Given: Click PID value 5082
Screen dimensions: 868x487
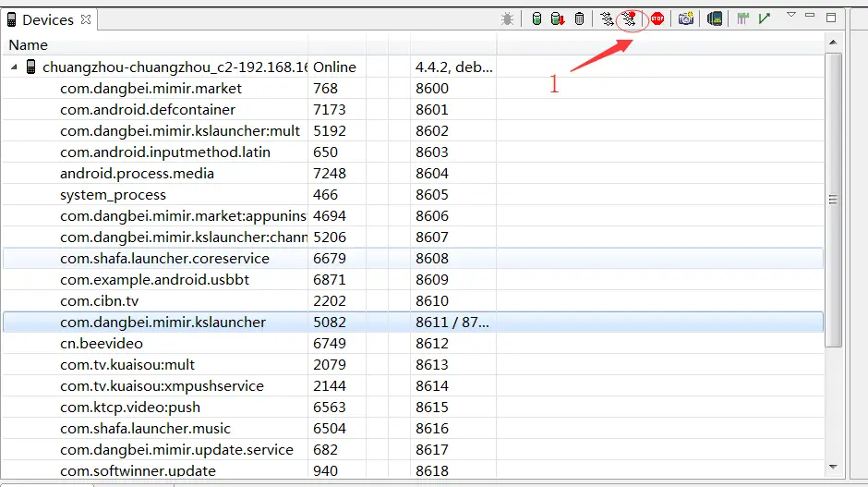Looking at the screenshot, I should tap(330, 322).
